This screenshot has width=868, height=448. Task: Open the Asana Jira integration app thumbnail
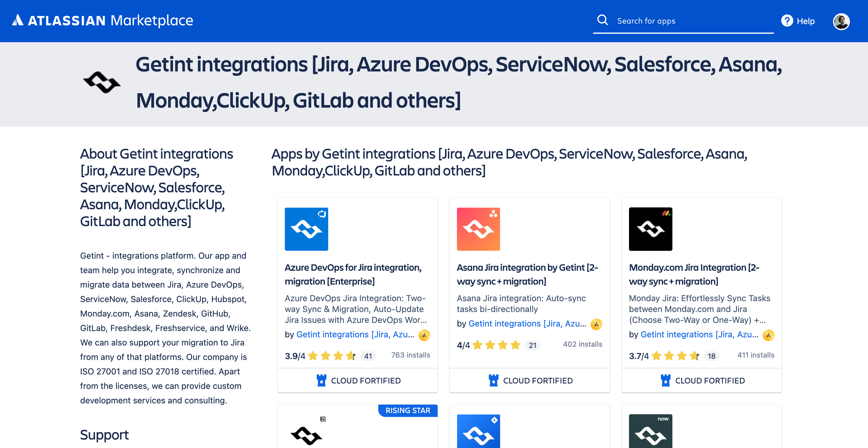(478, 229)
